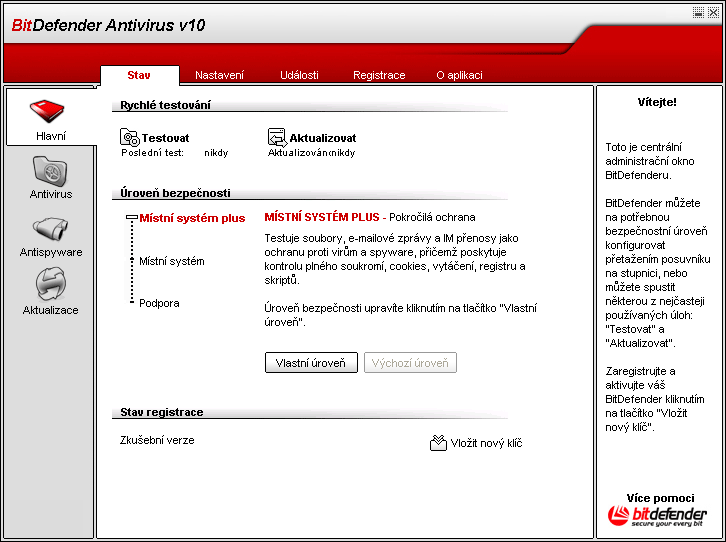The image size is (726, 542).
Task: Click the Vložit nový klíč link
Action: tap(486, 443)
